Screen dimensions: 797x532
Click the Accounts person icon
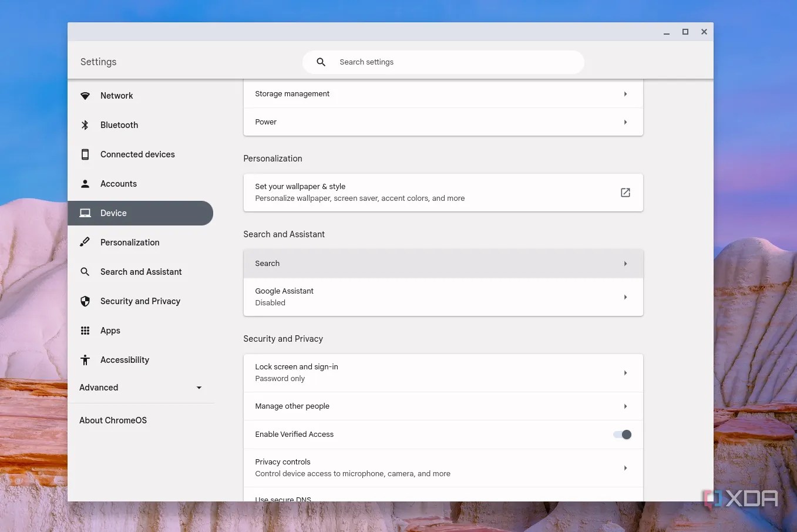(x=85, y=184)
